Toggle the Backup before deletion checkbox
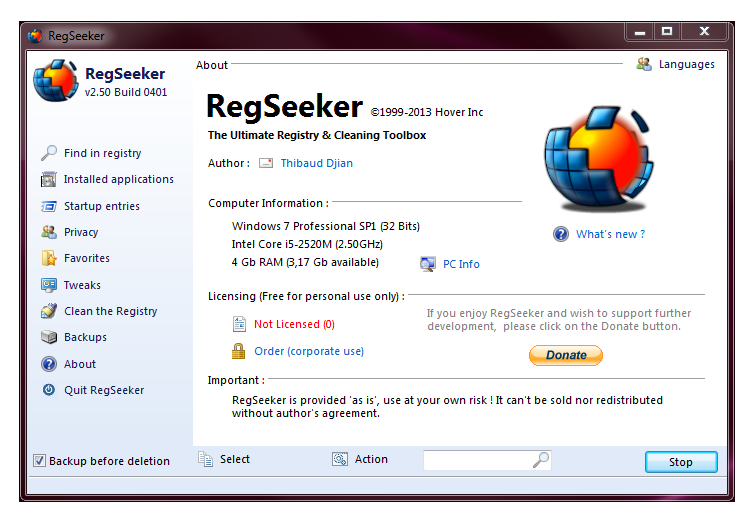 [x=39, y=461]
